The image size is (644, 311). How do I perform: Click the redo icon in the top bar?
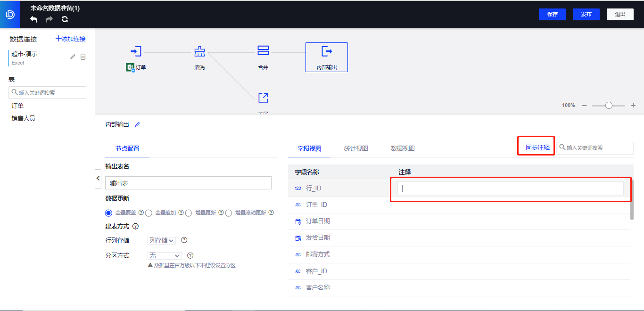[49, 19]
